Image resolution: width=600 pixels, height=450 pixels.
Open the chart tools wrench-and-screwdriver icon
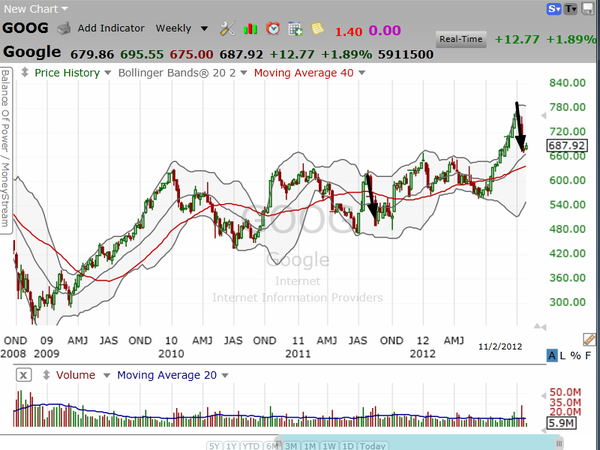227,29
